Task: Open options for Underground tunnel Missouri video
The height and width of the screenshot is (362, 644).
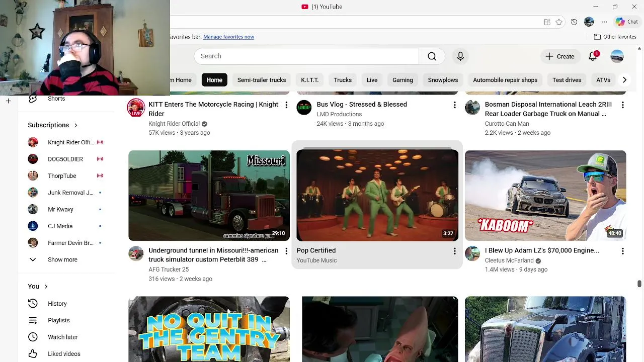Action: point(286,251)
